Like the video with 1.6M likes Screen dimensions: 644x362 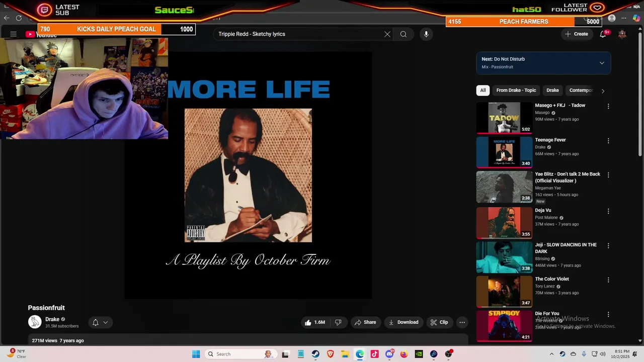[314, 322]
